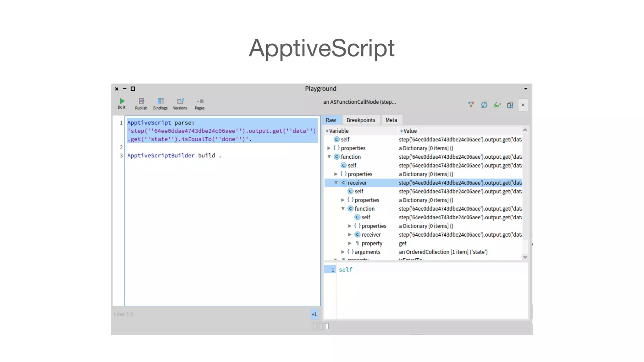Click the blue refresh inspector icon
Screen dimensions: 644x362
[x=484, y=105]
